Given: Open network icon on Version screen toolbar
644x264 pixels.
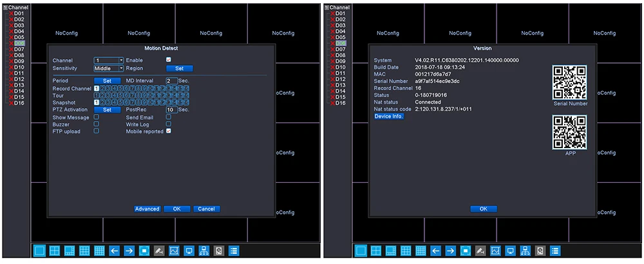Looking at the screenshot, I should tap(526, 250).
